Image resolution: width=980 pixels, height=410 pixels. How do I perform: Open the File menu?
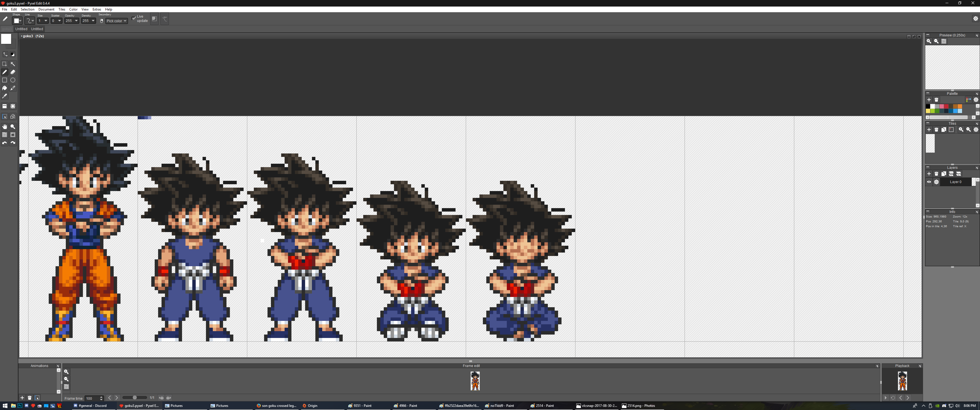[x=5, y=9]
